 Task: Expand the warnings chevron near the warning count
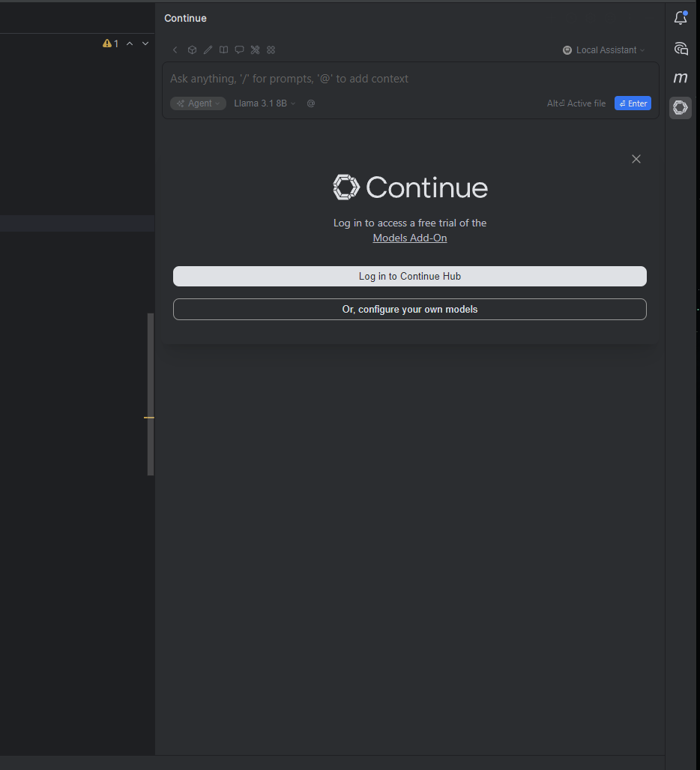coord(145,43)
